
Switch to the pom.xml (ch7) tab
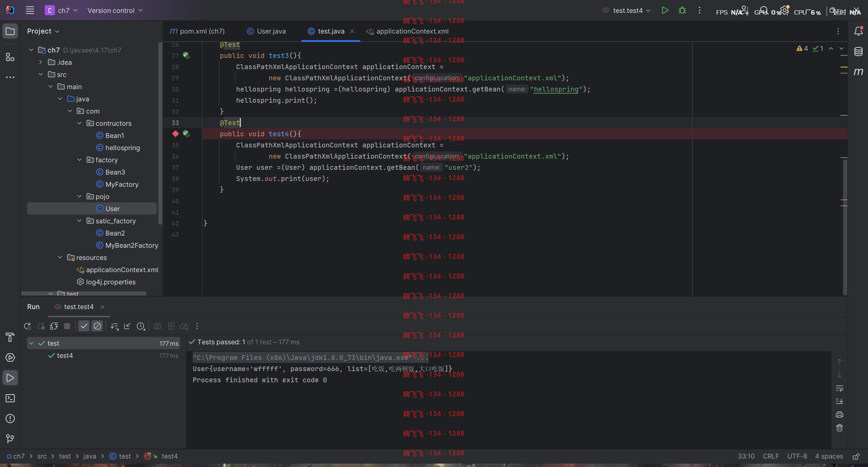tap(197, 31)
